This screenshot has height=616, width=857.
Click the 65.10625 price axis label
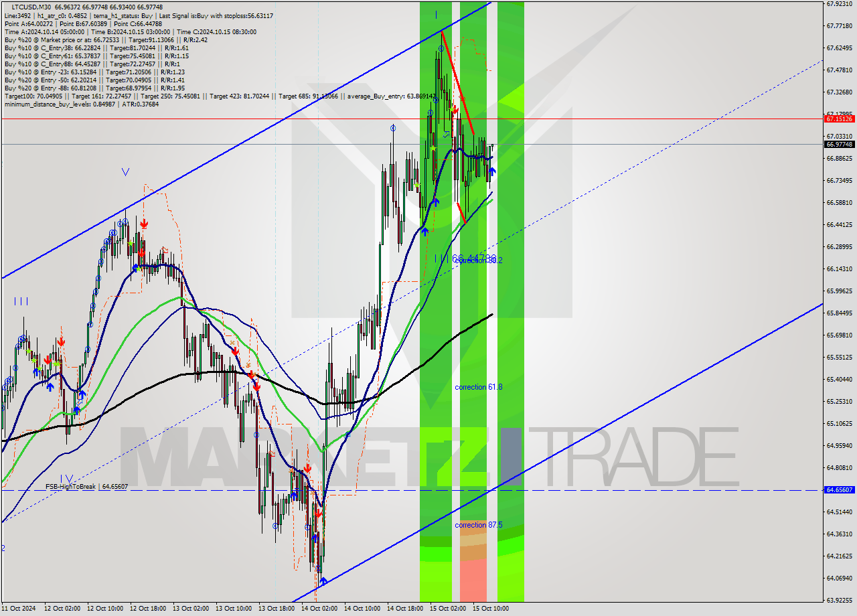(840, 423)
